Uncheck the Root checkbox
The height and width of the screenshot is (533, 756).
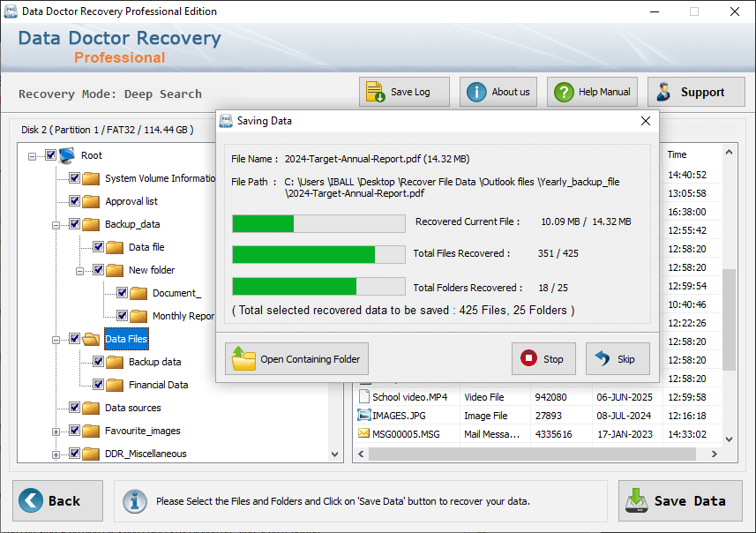(50, 154)
